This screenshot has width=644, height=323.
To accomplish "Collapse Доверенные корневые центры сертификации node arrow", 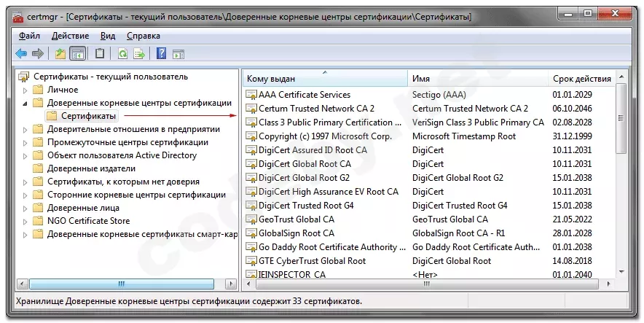I will [25, 104].
